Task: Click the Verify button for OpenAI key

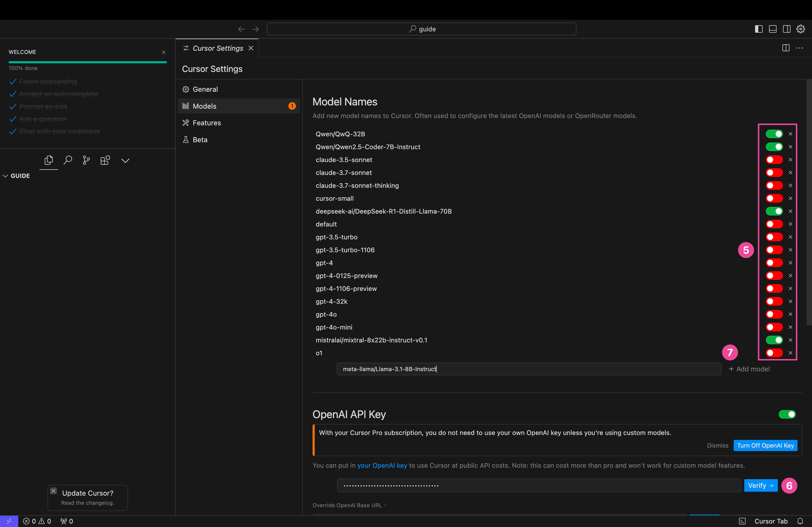Action: tap(760, 485)
